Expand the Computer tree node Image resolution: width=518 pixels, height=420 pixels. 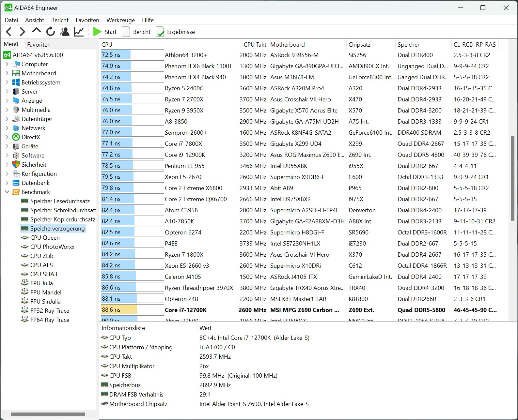pos(7,64)
